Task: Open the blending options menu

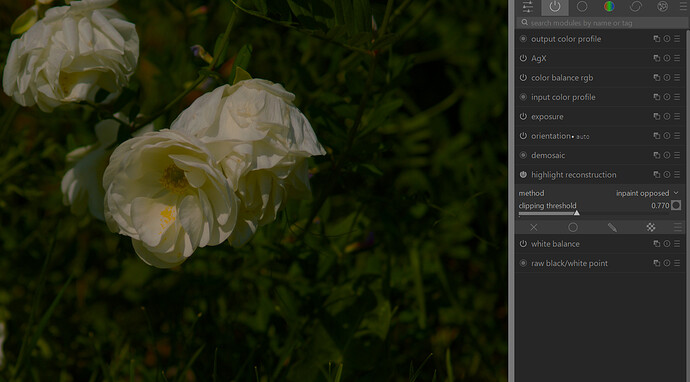Action: coord(678,227)
